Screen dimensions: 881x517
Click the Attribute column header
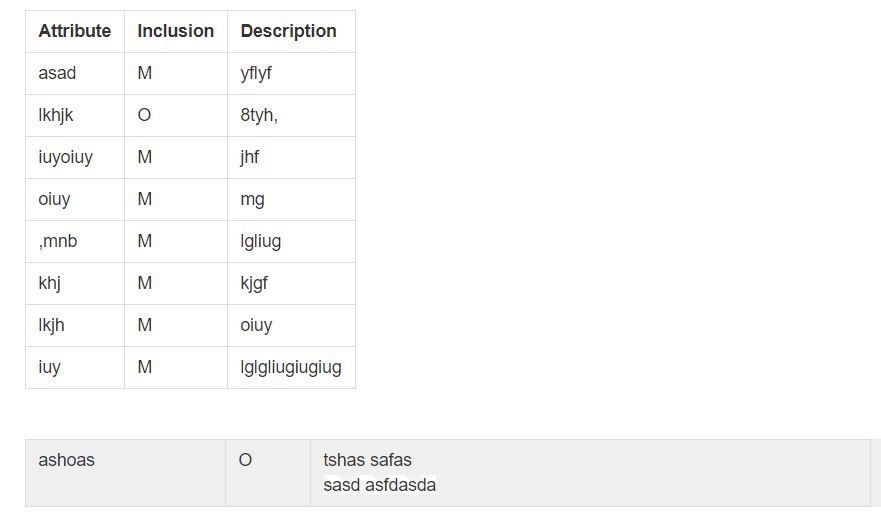tap(75, 31)
